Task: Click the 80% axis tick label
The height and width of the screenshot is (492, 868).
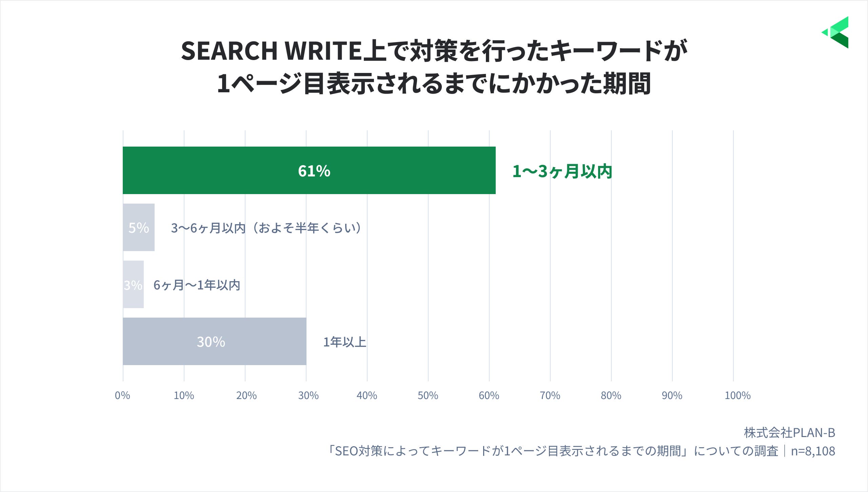Action: [x=611, y=395]
